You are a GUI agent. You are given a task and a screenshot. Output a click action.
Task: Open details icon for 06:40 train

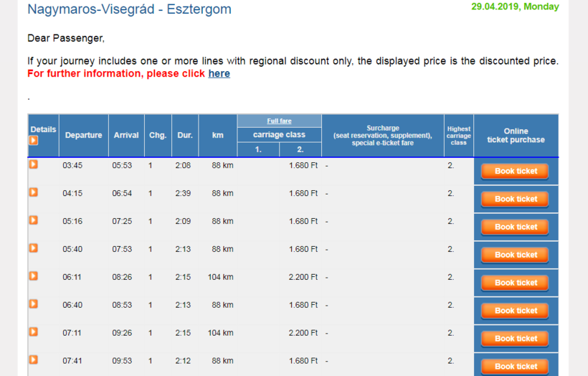tap(33, 304)
